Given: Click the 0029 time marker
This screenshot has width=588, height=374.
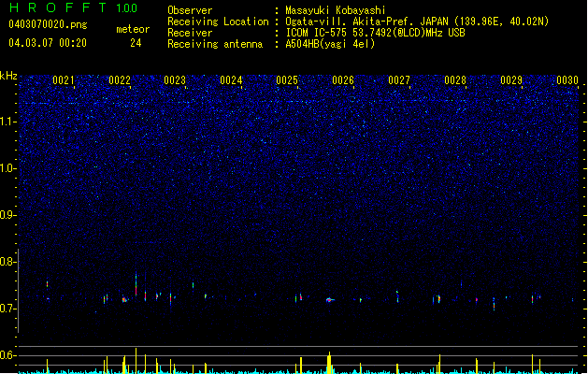Looking at the screenshot, I should (x=511, y=80).
